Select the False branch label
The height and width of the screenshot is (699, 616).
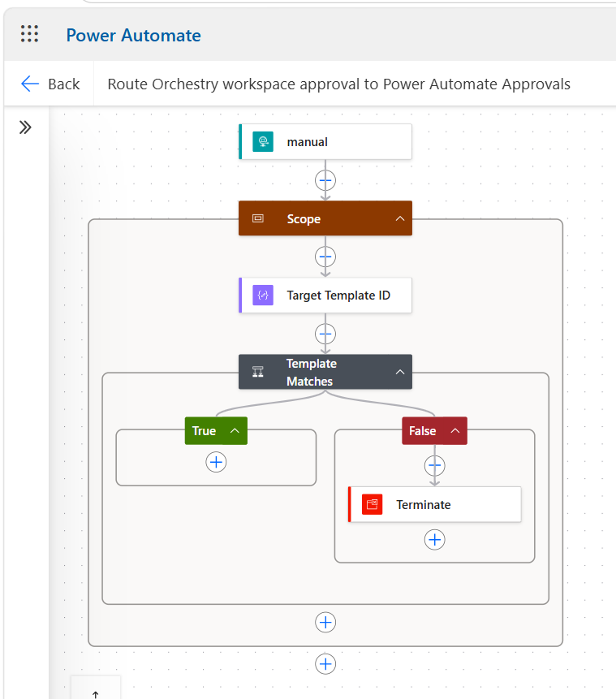(423, 430)
